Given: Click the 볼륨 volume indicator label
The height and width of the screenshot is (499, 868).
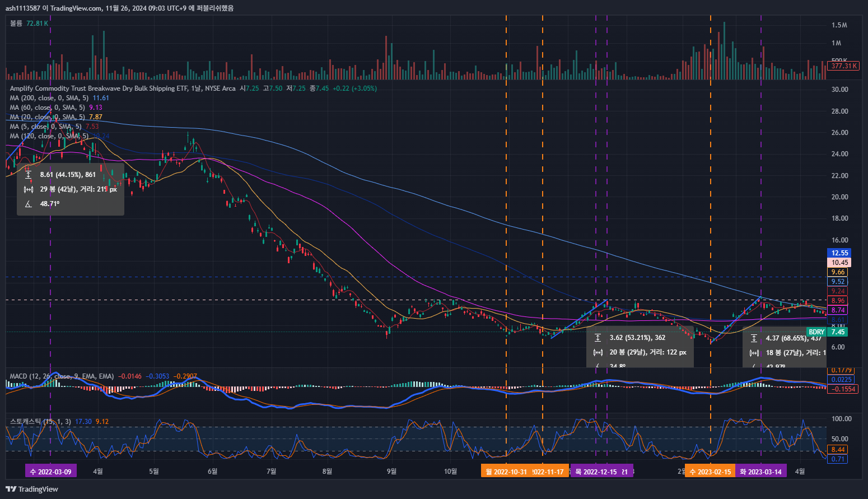Looking at the screenshot, I should [16, 24].
